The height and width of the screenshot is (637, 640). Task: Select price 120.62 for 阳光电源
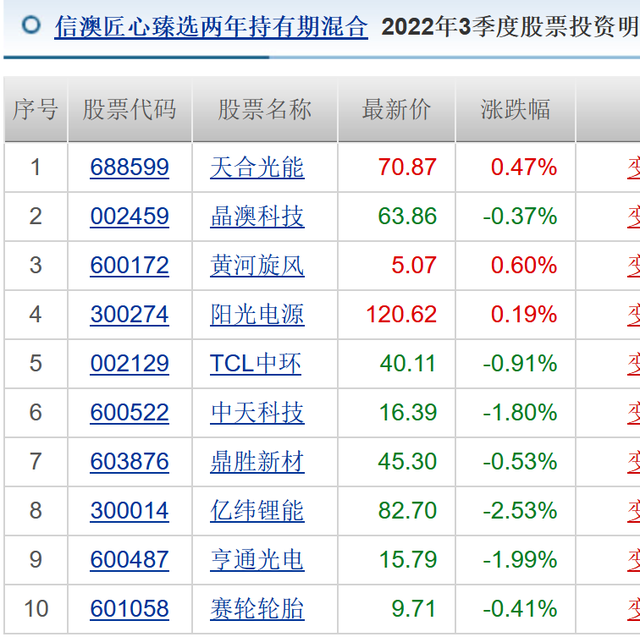pyautogui.click(x=401, y=314)
